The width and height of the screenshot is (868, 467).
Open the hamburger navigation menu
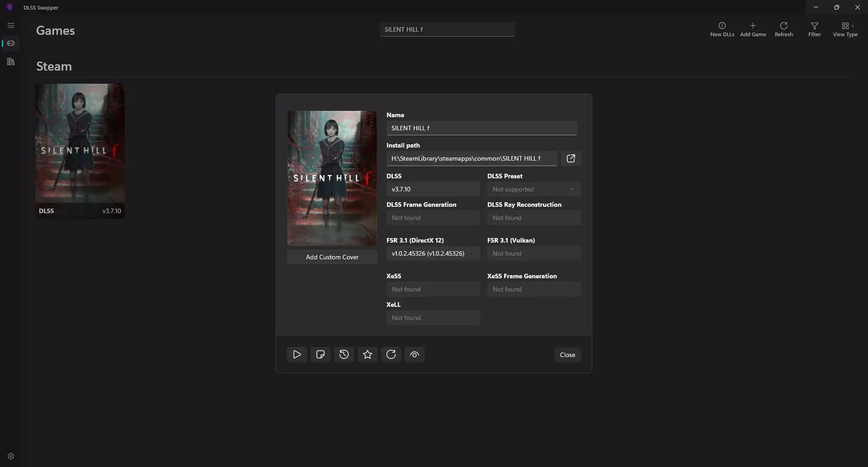(x=11, y=25)
